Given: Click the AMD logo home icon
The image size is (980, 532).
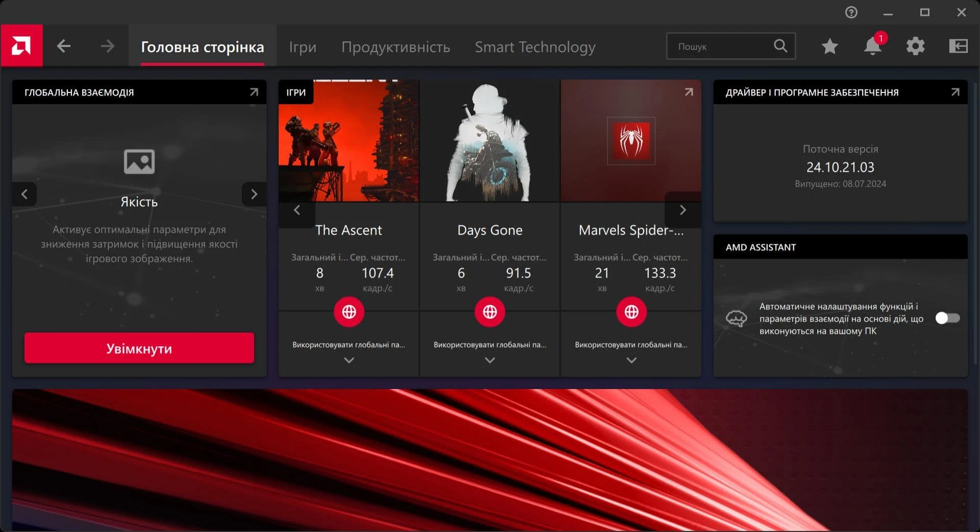Looking at the screenshot, I should [21, 46].
